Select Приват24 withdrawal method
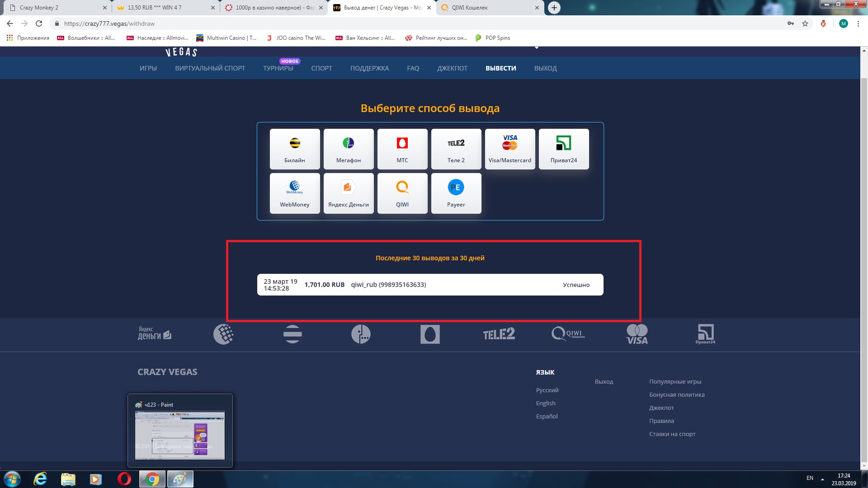The width and height of the screenshot is (868, 488). click(x=564, y=149)
